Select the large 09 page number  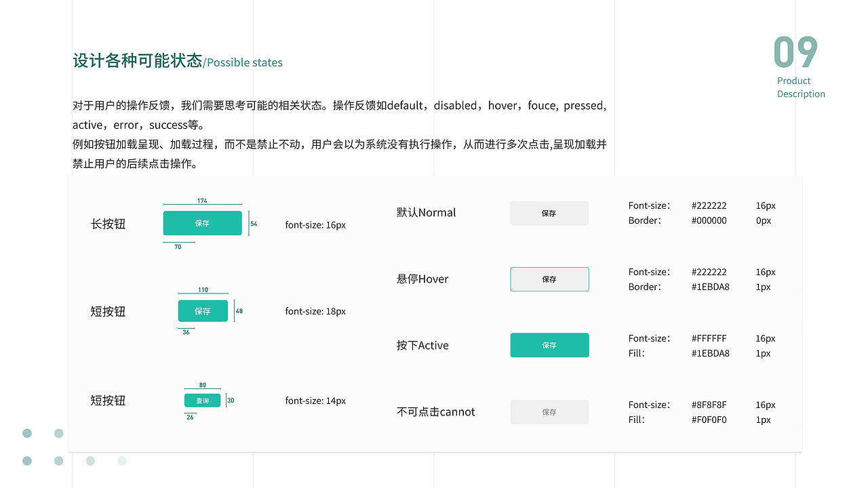point(795,52)
